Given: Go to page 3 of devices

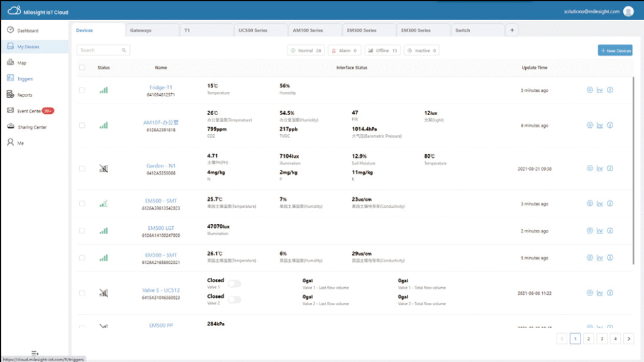Looking at the screenshot, I should [x=602, y=339].
